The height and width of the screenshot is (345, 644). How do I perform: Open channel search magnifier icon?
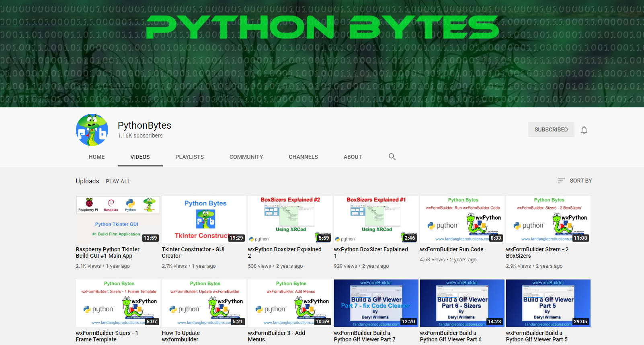coord(392,157)
